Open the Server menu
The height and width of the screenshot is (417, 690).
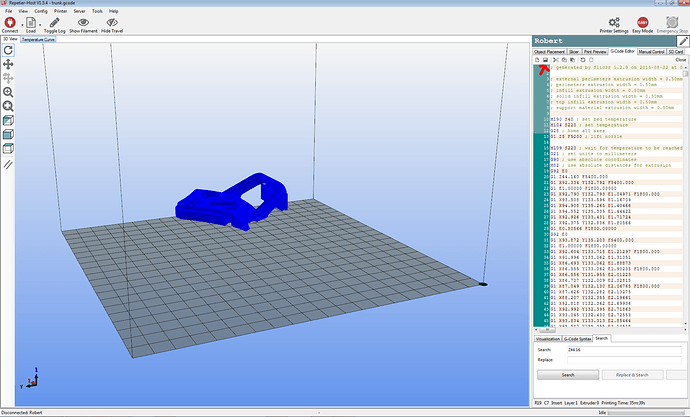point(80,11)
